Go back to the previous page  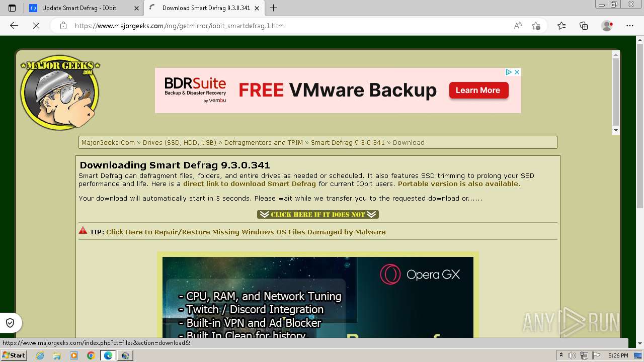coord(14,26)
